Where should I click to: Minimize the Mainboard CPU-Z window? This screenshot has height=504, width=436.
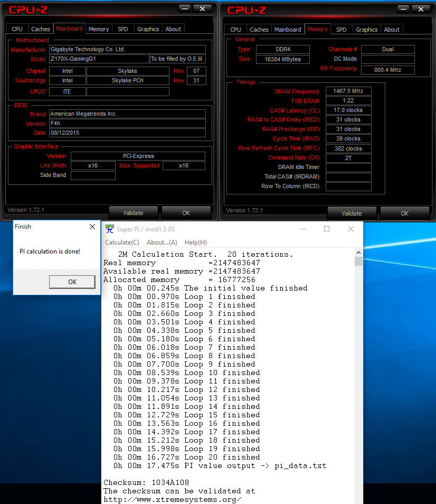tap(185, 8)
